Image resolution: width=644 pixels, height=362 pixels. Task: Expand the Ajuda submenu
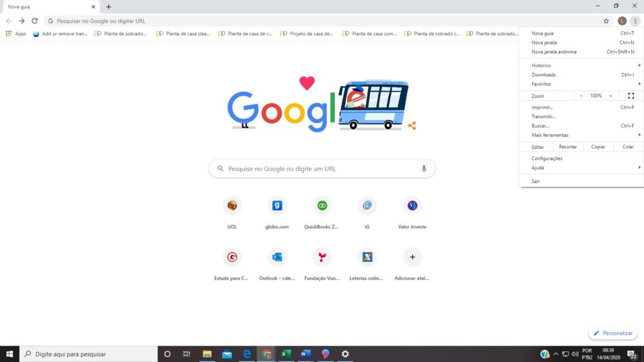pos(581,167)
